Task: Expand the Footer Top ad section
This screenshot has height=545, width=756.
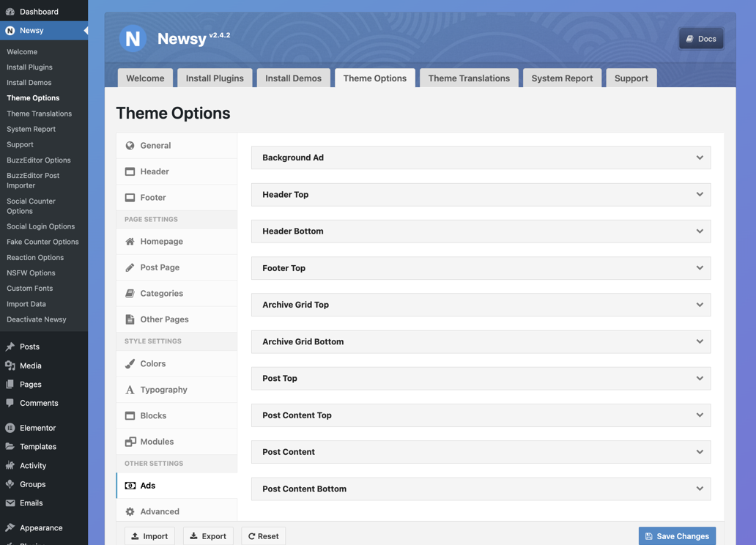Action: coord(481,268)
